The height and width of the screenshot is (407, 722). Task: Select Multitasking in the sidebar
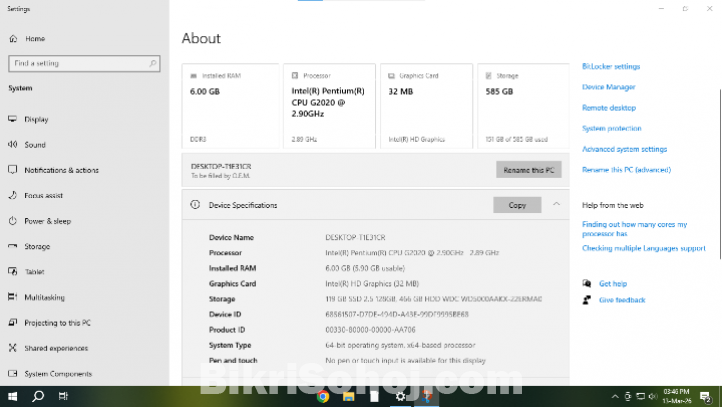[45, 297]
